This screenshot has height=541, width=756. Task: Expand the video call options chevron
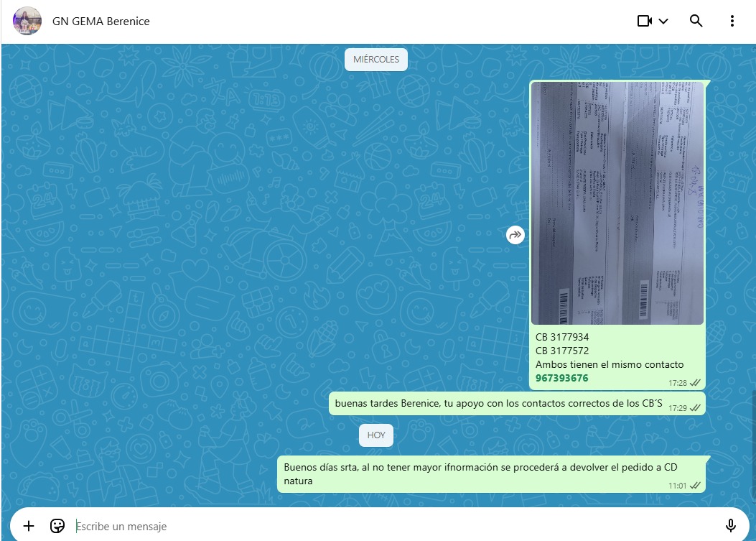(x=663, y=21)
